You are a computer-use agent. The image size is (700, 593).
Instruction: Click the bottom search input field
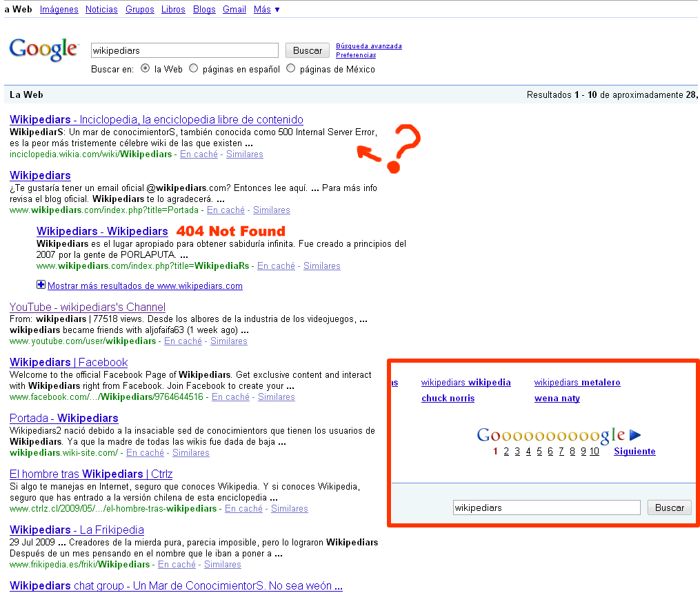coord(546,507)
